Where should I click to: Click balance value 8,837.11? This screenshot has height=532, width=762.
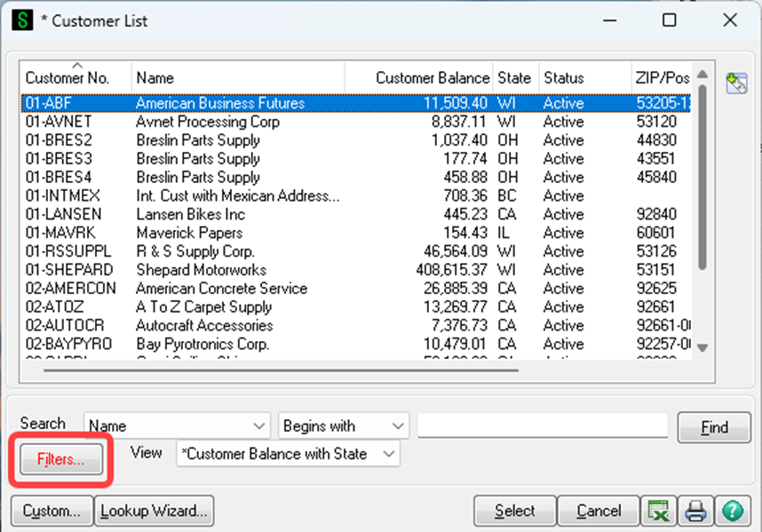[459, 122]
